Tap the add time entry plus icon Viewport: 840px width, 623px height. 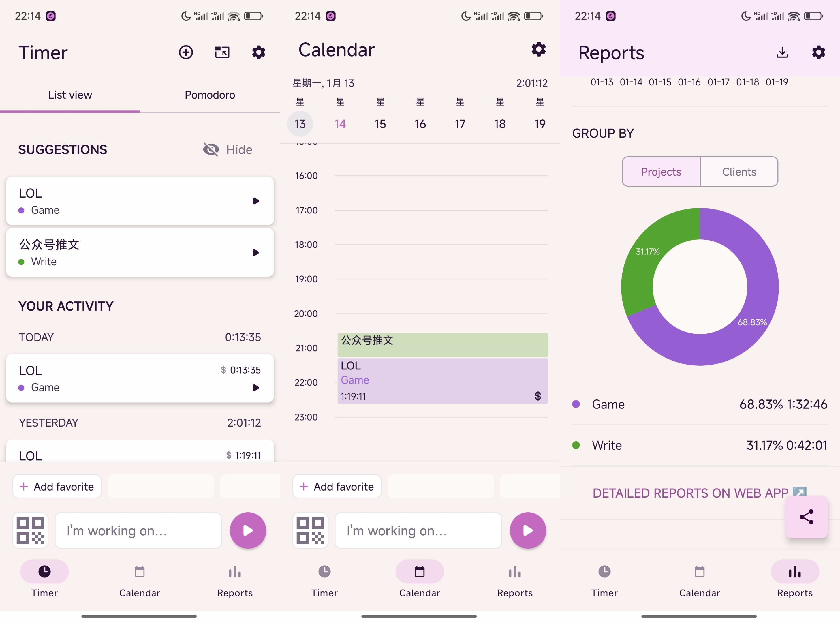(x=185, y=52)
